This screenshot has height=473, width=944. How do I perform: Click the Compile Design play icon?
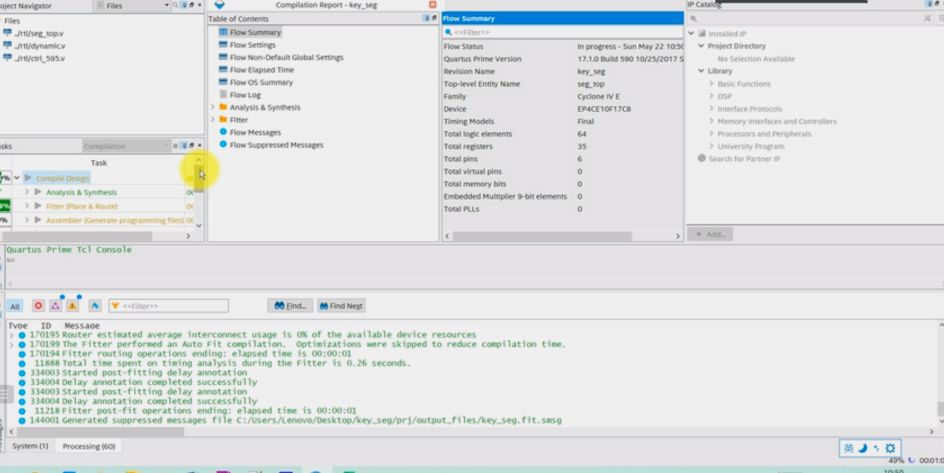29,178
